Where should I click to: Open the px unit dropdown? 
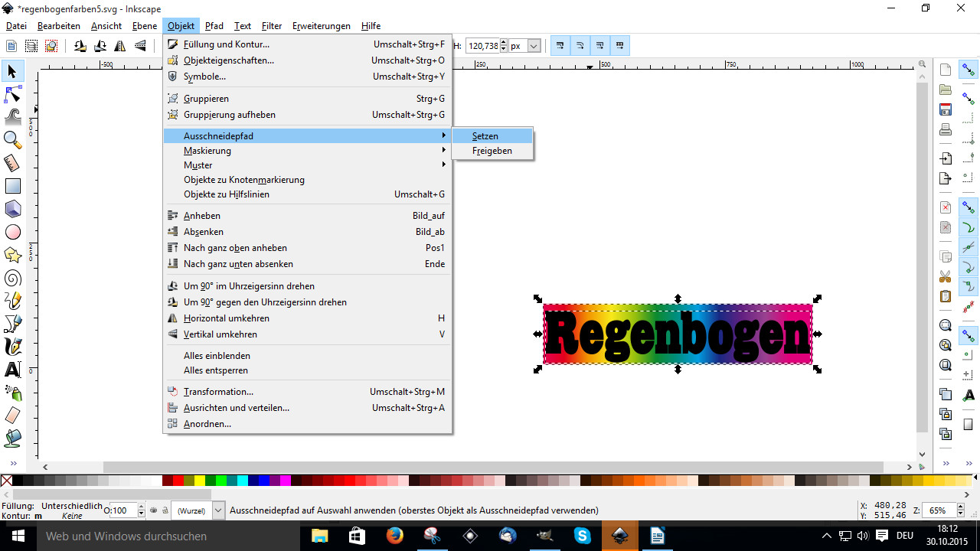pyautogui.click(x=534, y=46)
